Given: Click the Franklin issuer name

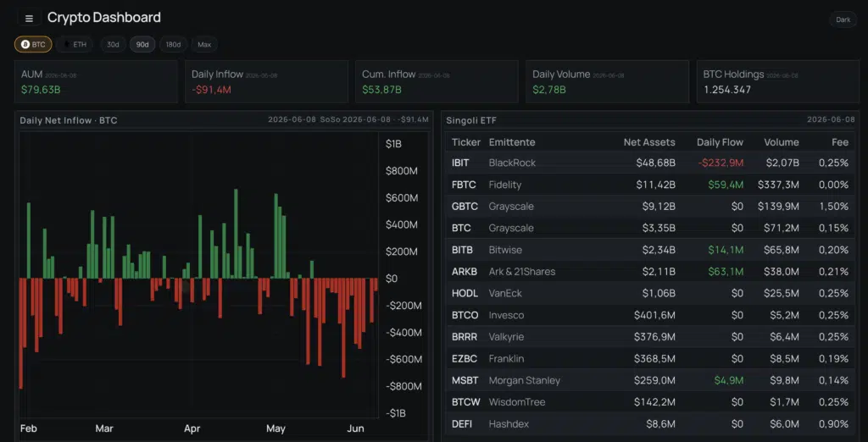Looking at the screenshot, I should click(x=506, y=358).
